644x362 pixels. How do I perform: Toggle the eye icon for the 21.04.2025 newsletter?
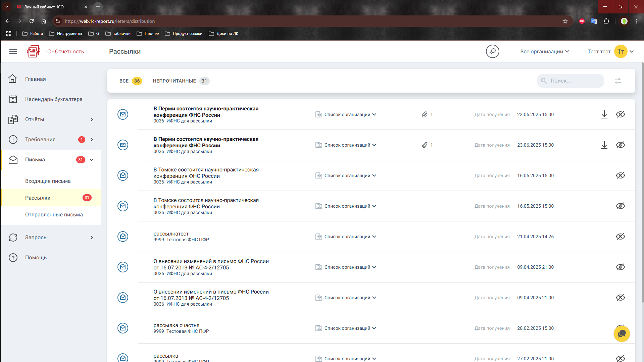620,237
